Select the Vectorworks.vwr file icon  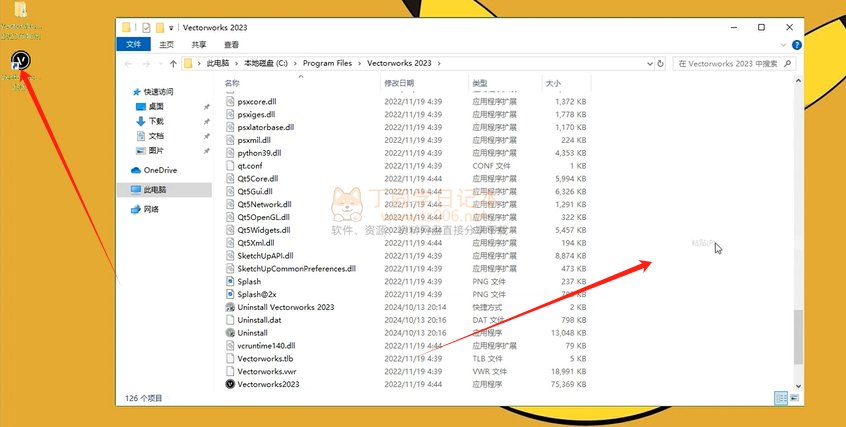pyautogui.click(x=230, y=371)
